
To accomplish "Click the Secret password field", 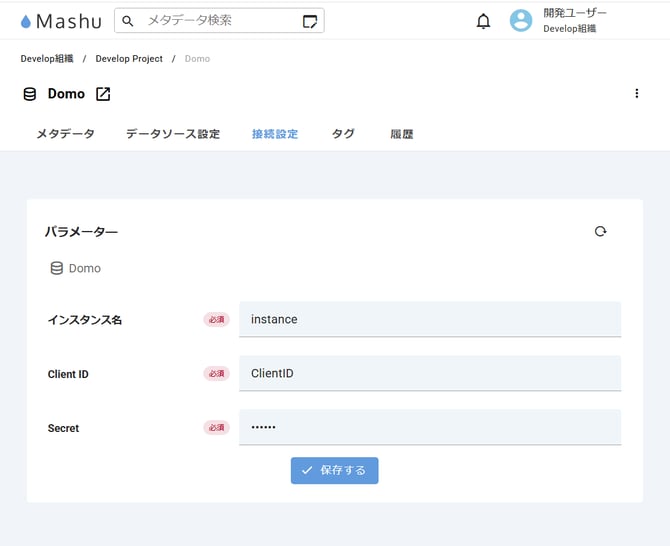I will click(x=430, y=427).
